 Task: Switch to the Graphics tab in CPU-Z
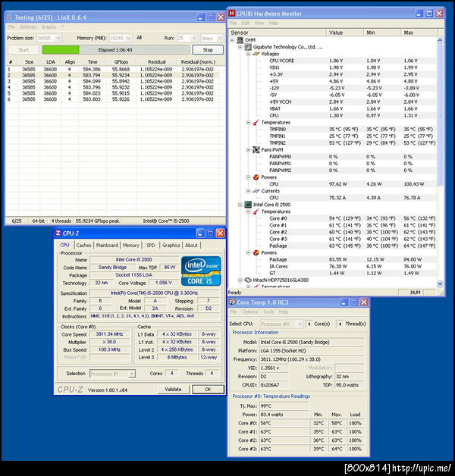pyautogui.click(x=171, y=246)
